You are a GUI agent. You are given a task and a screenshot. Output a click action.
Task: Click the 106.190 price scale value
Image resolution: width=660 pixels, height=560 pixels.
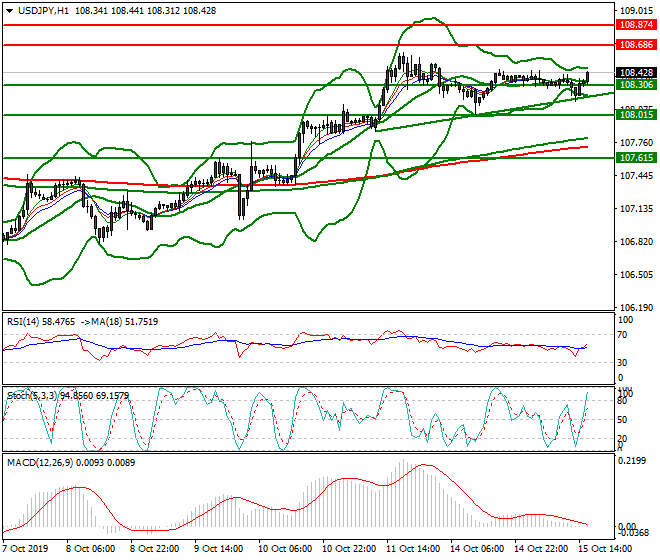[x=637, y=308]
